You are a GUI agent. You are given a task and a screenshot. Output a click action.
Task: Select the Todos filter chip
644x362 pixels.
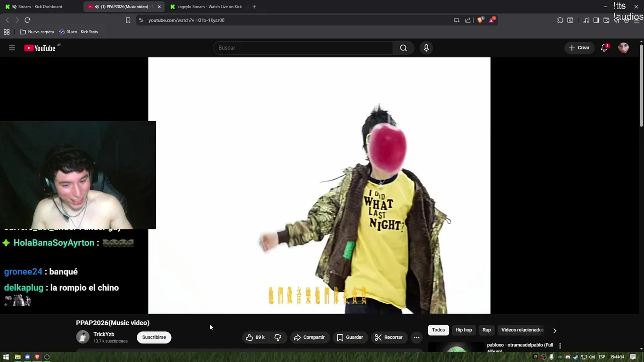pyautogui.click(x=438, y=330)
